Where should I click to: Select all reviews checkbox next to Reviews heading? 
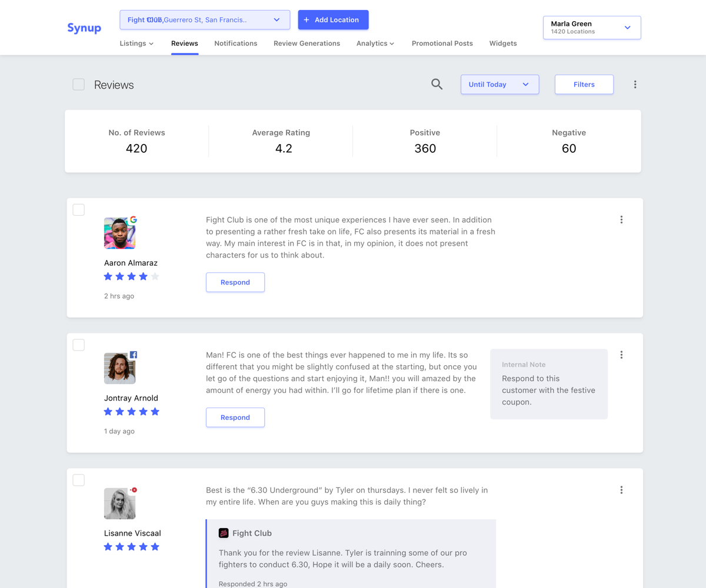(78, 85)
